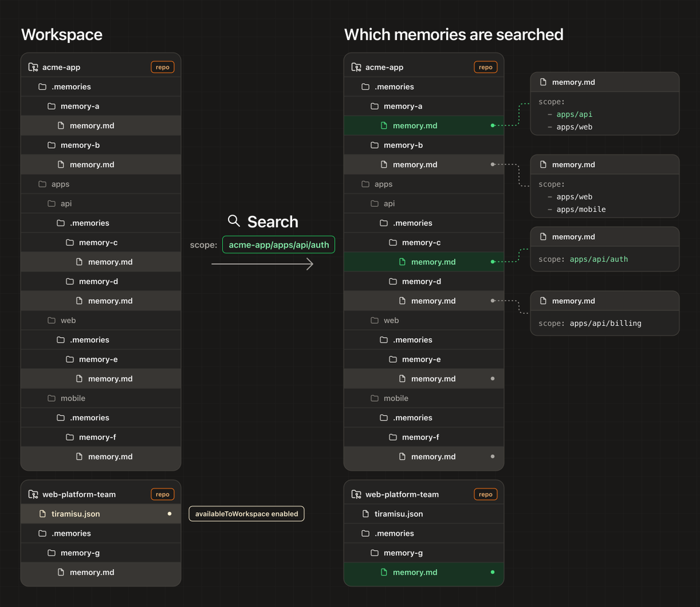Click file icon on card listing apps/api scope
This screenshot has height=607, width=700.
click(x=543, y=82)
